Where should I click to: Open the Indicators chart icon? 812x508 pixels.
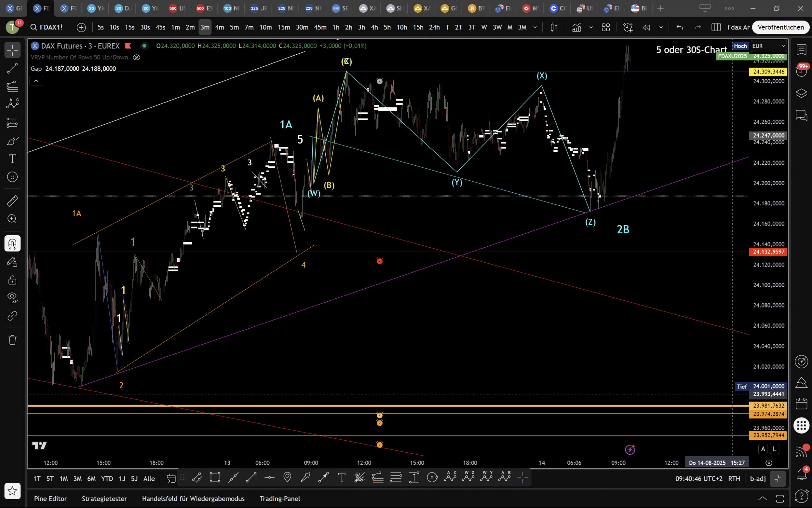(x=576, y=27)
